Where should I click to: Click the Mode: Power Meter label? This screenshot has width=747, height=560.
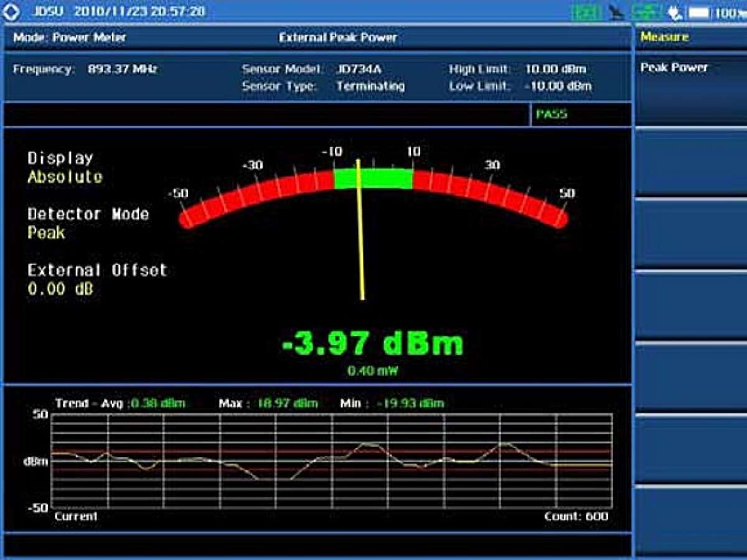[70, 37]
